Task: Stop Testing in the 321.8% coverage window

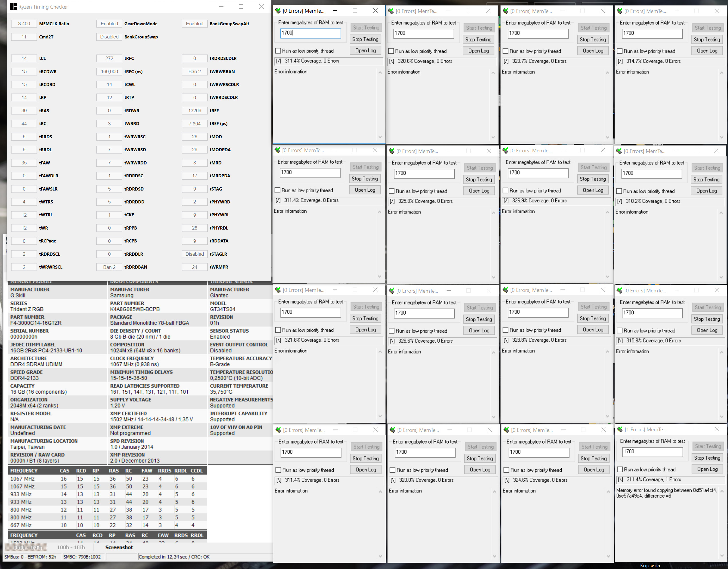Action: 365,319
